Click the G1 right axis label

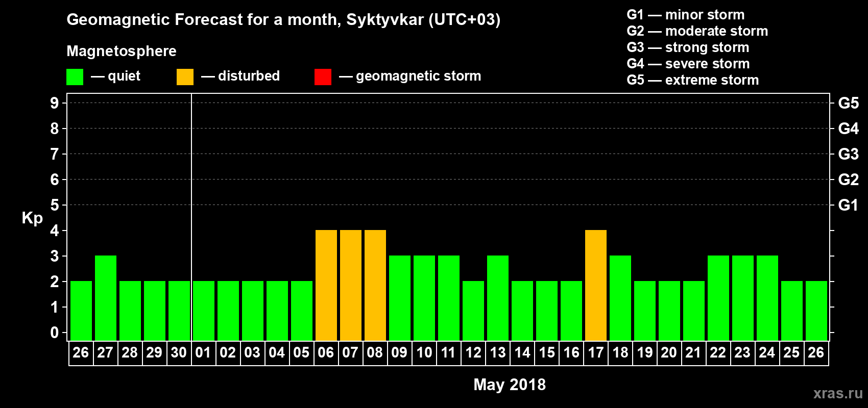(x=849, y=205)
